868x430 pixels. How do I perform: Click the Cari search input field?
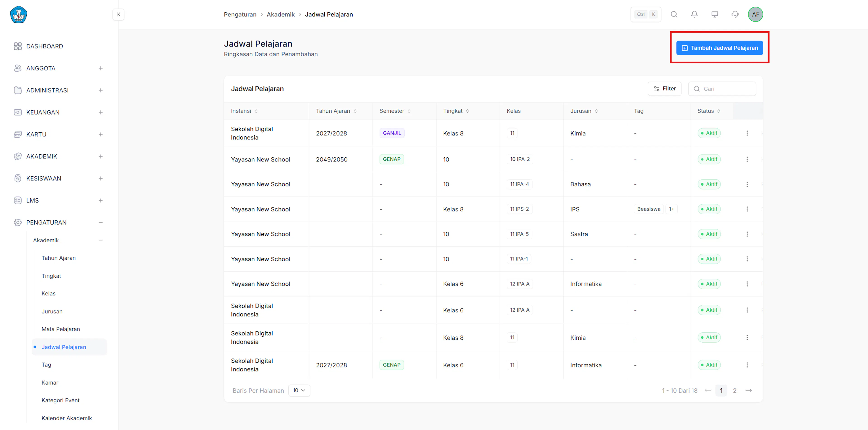tap(722, 89)
